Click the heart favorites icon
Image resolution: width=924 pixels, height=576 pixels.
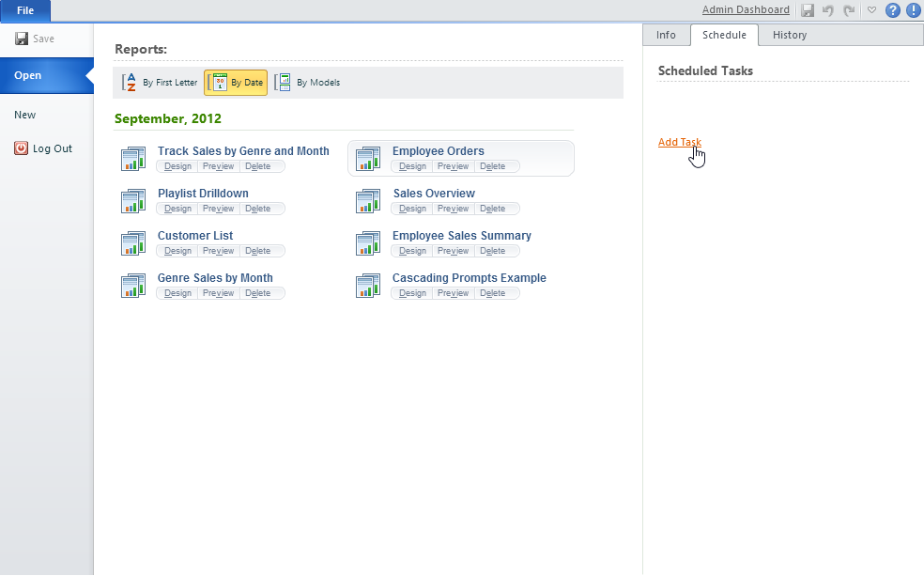pos(871,10)
